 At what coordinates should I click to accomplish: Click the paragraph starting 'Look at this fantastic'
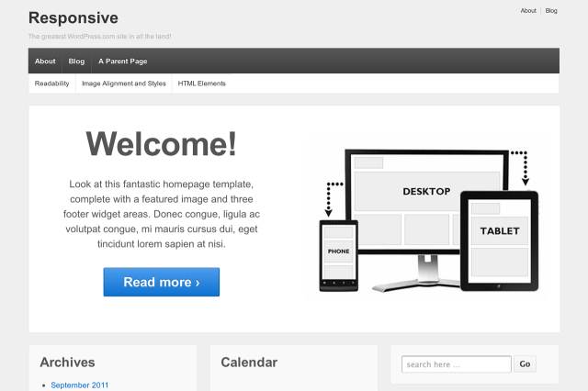tap(162, 214)
